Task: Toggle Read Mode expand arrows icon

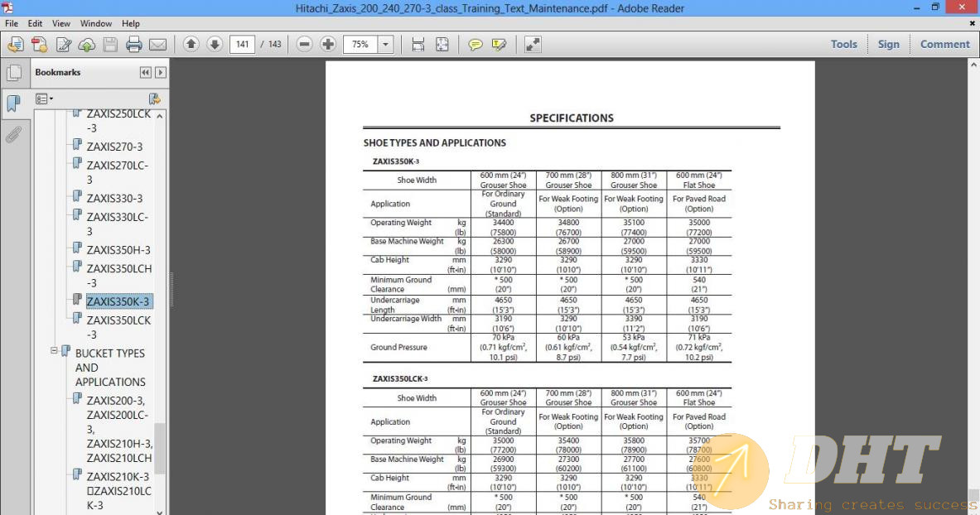Action: [533, 45]
